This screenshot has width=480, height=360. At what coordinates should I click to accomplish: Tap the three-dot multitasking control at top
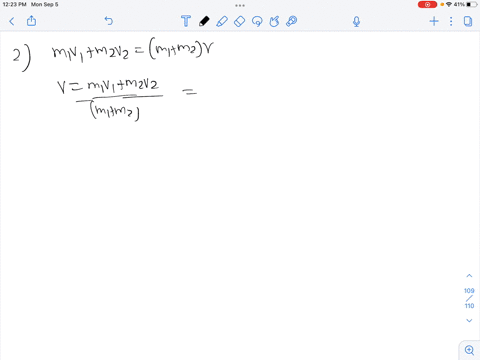tap(240, 5)
